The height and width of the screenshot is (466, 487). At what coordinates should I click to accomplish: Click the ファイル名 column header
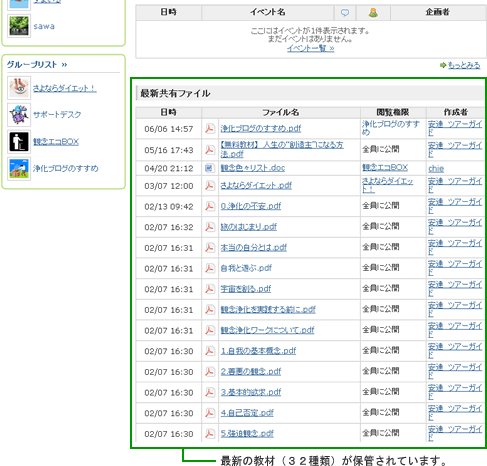click(x=281, y=112)
